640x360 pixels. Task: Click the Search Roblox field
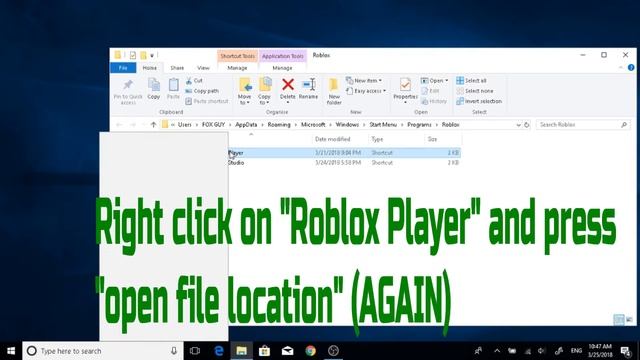[x=582, y=125]
